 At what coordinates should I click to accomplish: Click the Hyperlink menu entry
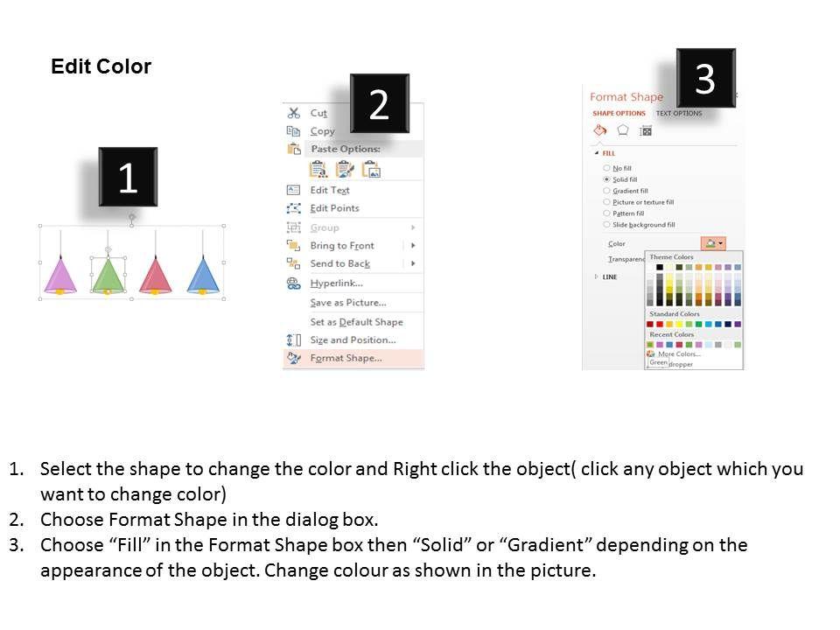click(x=336, y=283)
